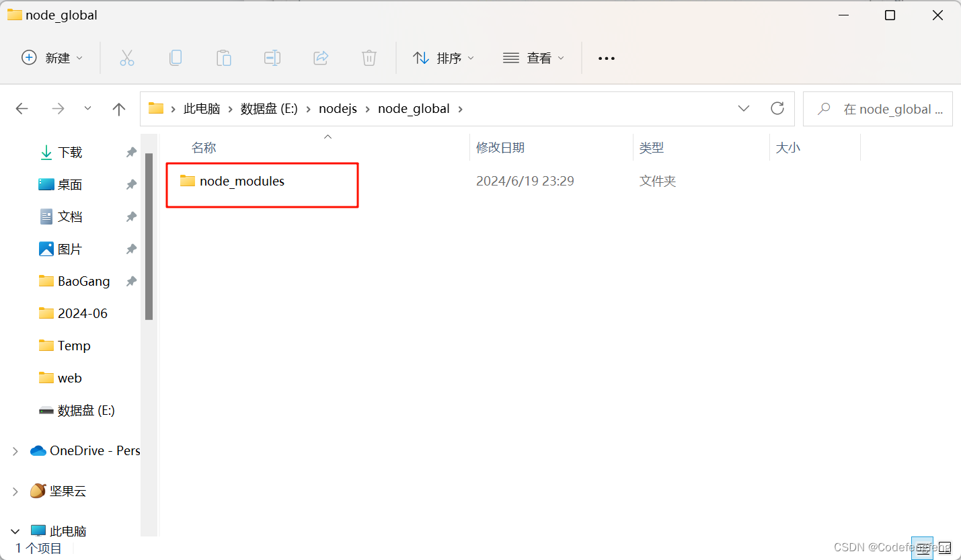Open 数据盘 (E:) in sidebar
Image resolution: width=961 pixels, height=560 pixels.
pyautogui.click(x=86, y=410)
